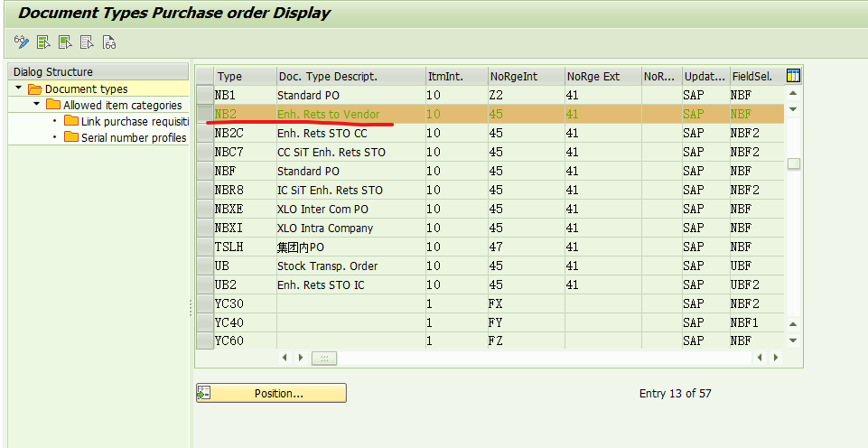Click the panel splitter grip handle
This screenshot has height=448, width=868.
tap(191, 308)
